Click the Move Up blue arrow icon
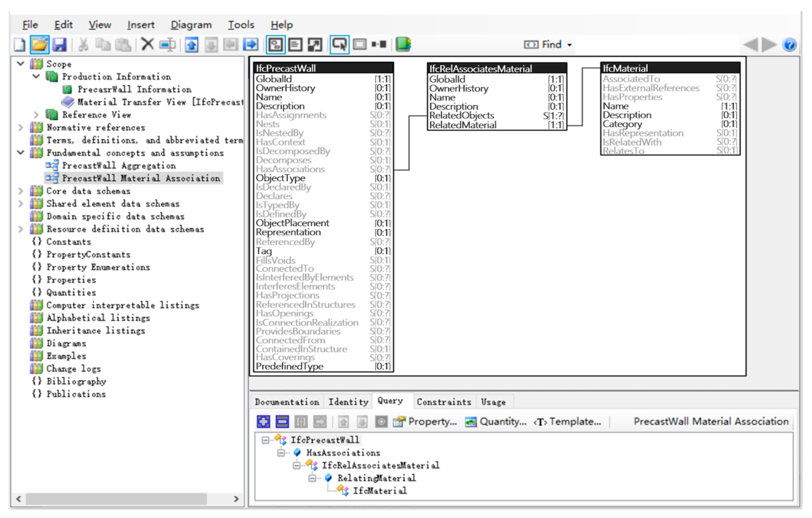 [191, 45]
